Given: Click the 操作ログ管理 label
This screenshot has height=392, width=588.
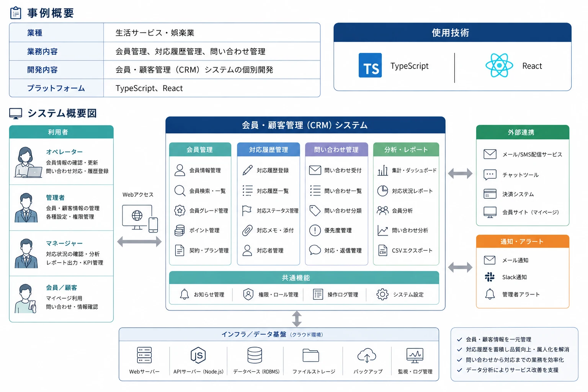Looking at the screenshot, I should coord(343,294).
